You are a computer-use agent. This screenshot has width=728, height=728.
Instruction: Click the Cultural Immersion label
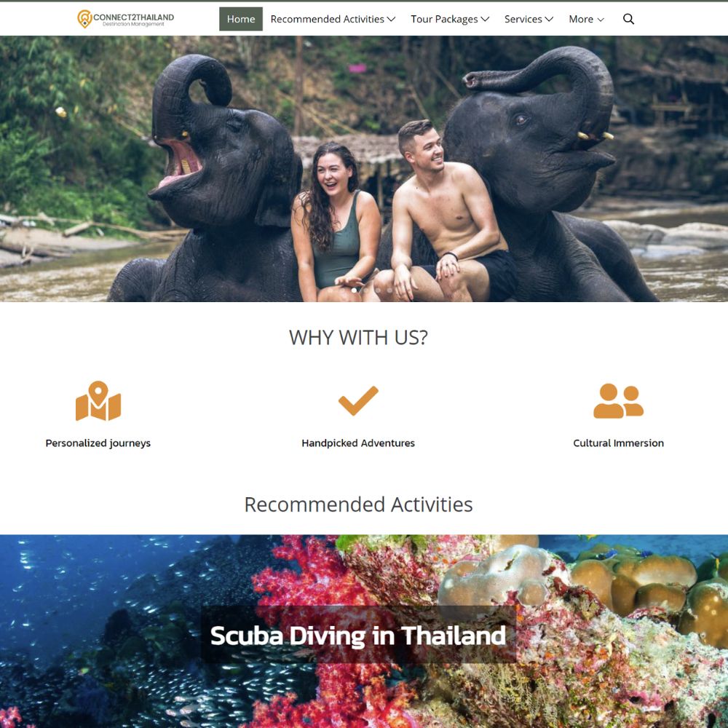618,443
